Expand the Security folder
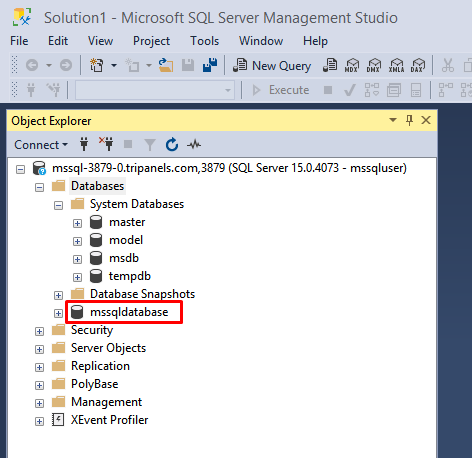The height and width of the screenshot is (458, 472). [39, 331]
